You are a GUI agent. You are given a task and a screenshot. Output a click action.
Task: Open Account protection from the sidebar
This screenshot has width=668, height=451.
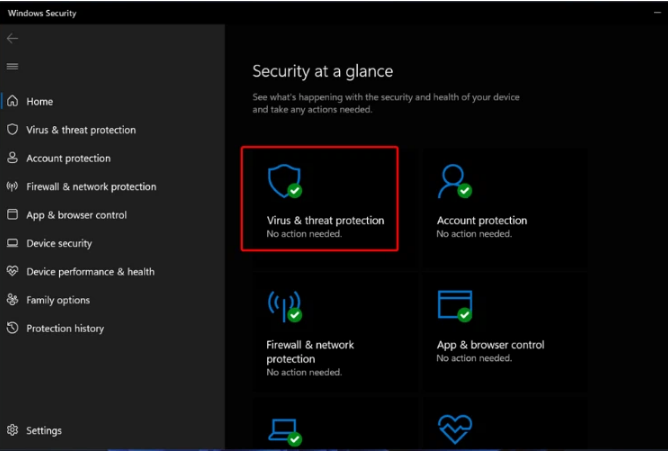click(x=68, y=158)
